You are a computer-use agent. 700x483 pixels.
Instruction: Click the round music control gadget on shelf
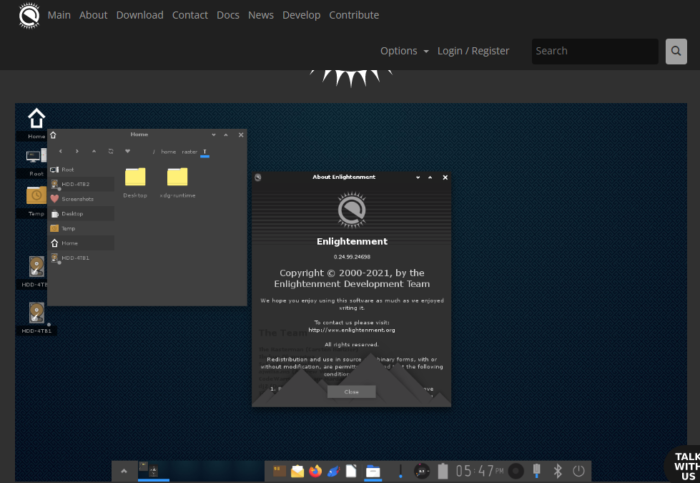coord(516,471)
